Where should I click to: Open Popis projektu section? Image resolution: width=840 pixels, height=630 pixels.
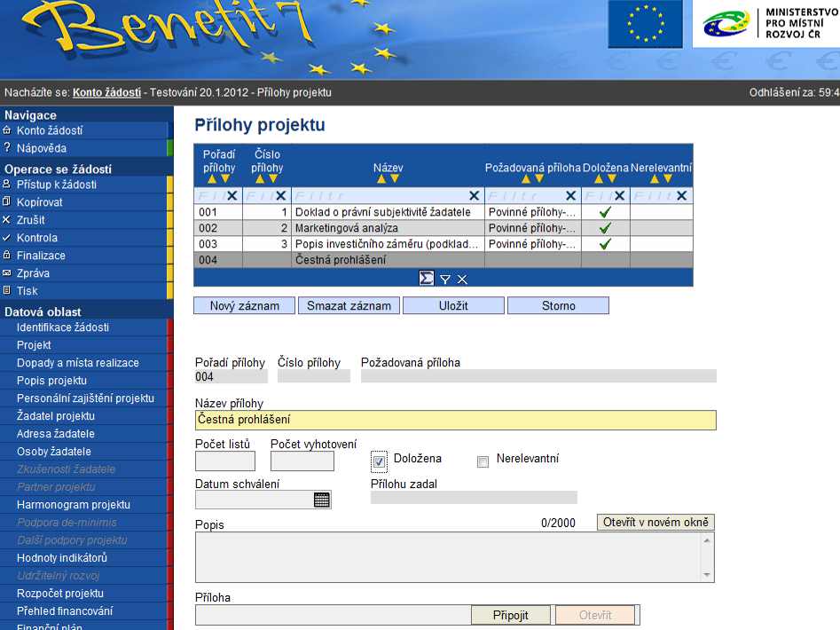tap(51, 381)
